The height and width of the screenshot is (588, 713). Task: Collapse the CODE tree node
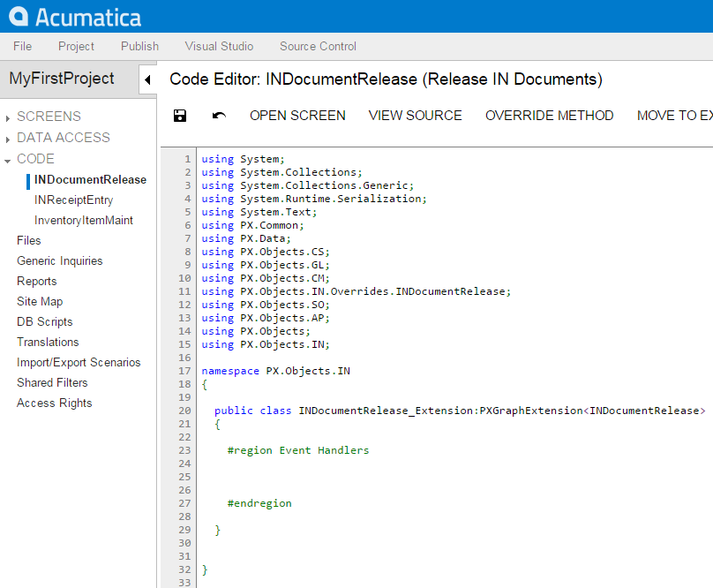[x=8, y=160]
